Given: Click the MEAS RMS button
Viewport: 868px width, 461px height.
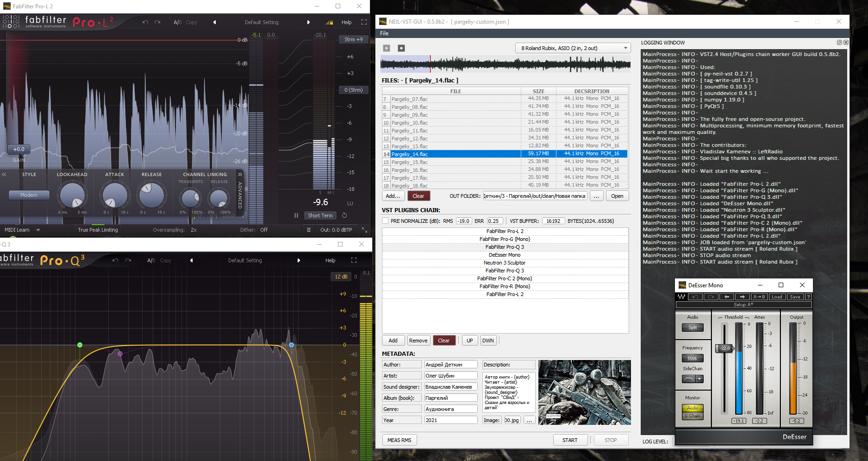Looking at the screenshot, I should (x=399, y=440).
